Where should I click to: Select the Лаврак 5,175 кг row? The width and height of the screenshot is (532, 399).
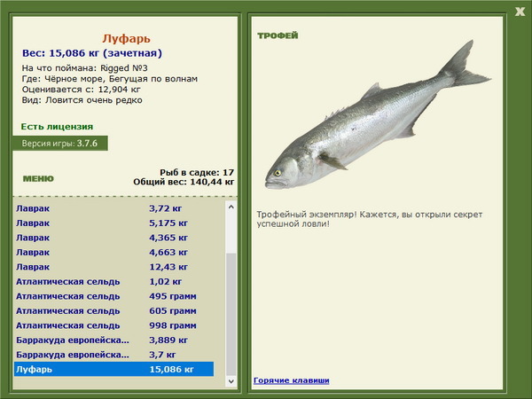(114, 223)
